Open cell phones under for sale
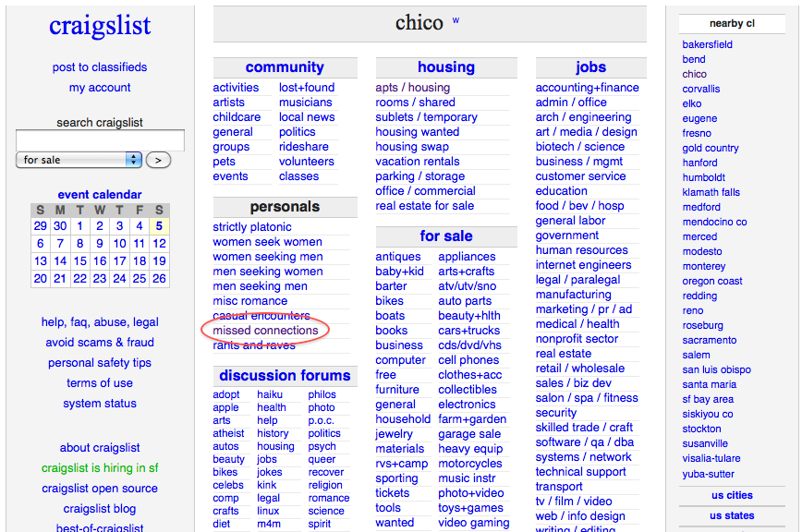Image resolution: width=802 pixels, height=532 pixels. 468,360
